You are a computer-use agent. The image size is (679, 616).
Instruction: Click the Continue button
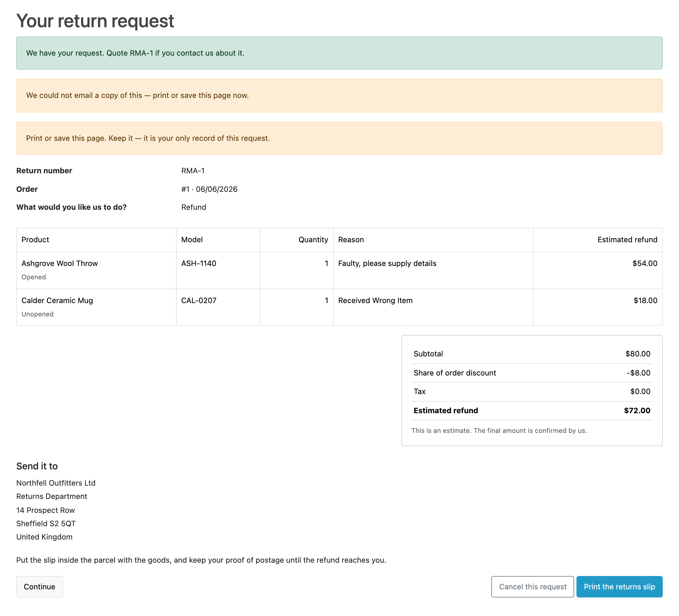pyautogui.click(x=39, y=586)
